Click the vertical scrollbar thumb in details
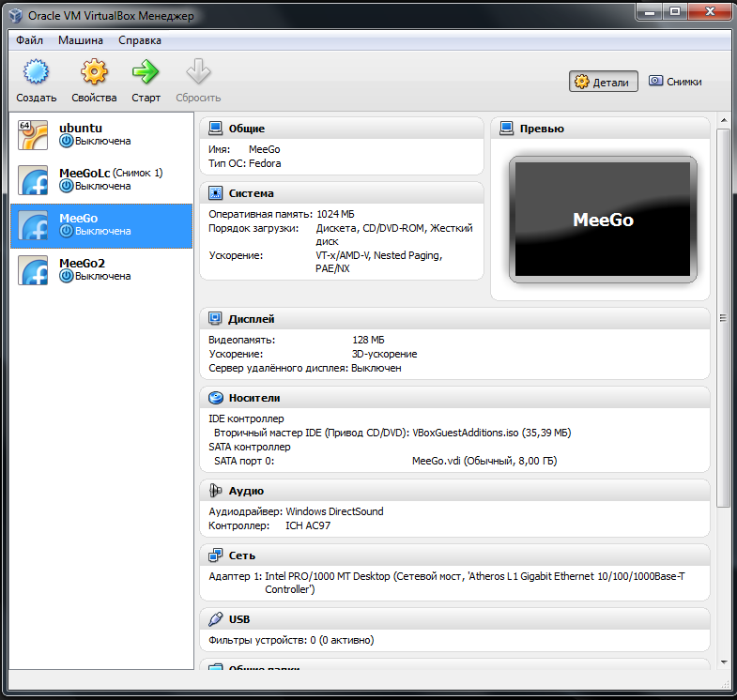Screen dimensions: 737x700 (723, 318)
